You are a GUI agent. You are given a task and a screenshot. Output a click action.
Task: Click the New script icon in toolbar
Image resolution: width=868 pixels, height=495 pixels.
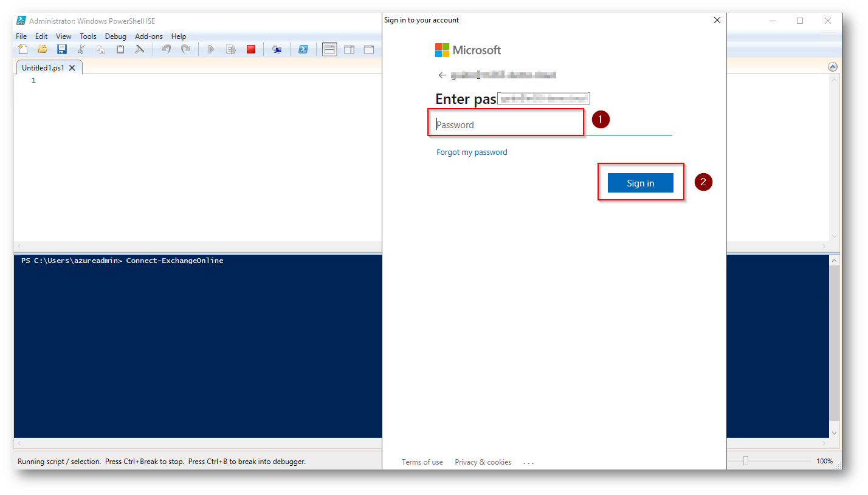(23, 49)
